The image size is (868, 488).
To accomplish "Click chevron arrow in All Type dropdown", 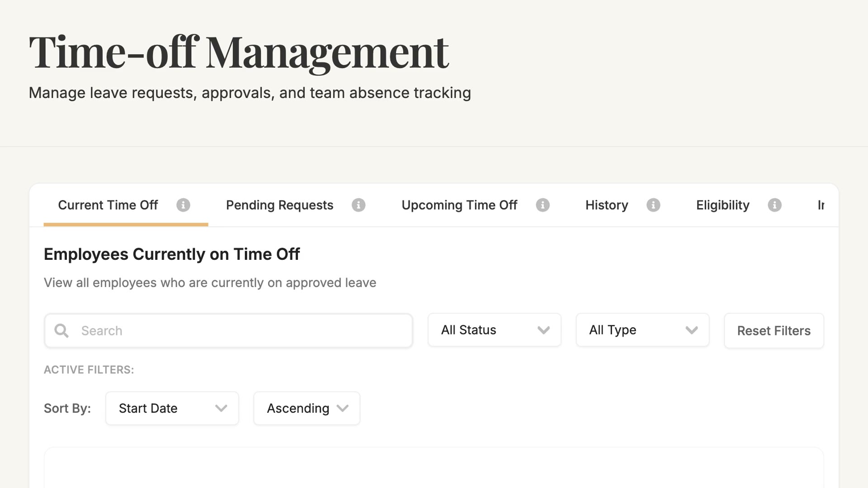I will (692, 330).
